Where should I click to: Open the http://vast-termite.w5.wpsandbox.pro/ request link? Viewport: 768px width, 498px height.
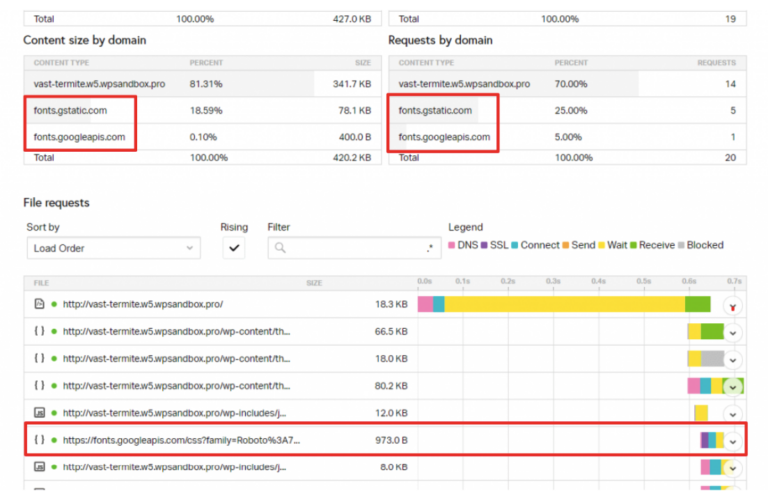coord(143,304)
